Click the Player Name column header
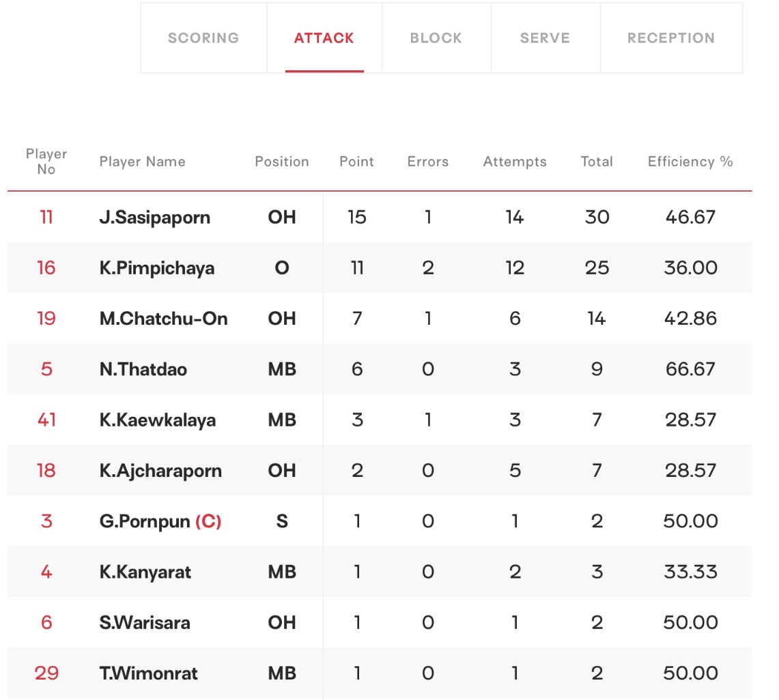This screenshot has height=700, width=779. pos(142,161)
